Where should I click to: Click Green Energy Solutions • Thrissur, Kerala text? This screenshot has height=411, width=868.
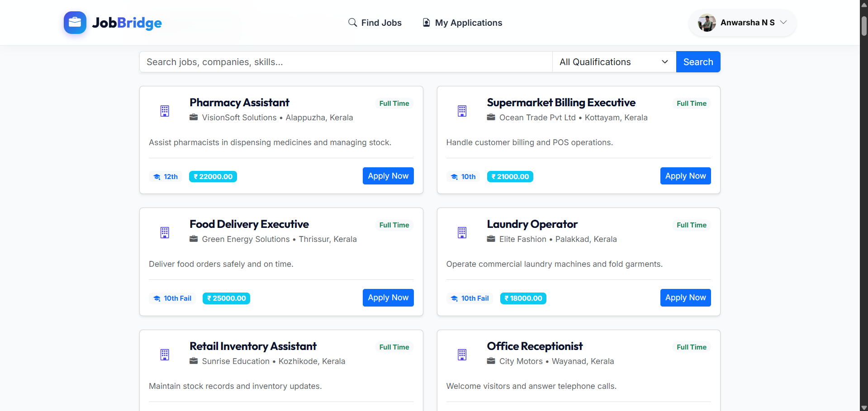(x=279, y=239)
